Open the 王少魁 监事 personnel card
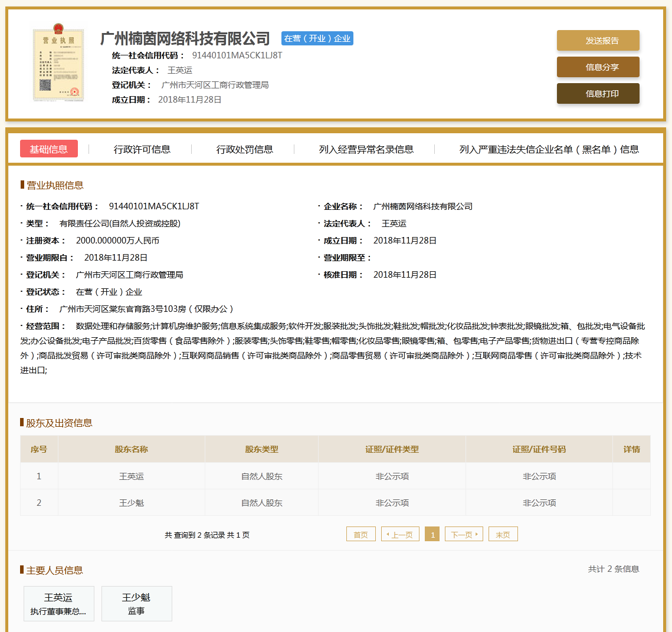Image resolution: width=672 pixels, height=632 pixels. [x=136, y=604]
